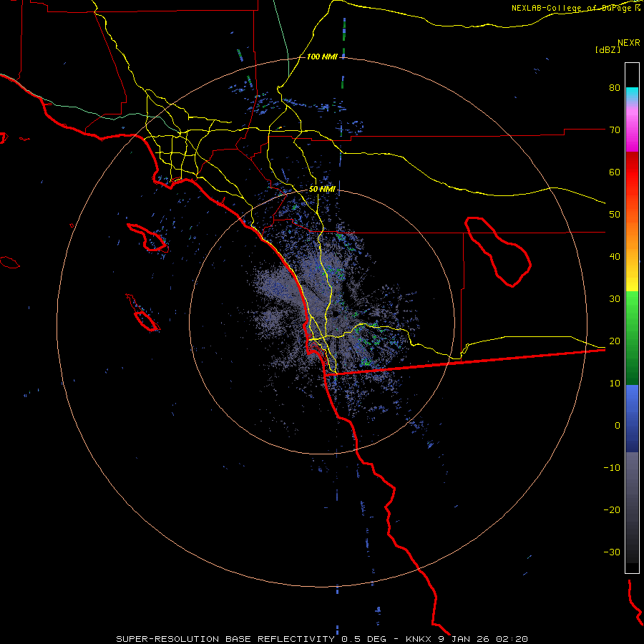The width and height of the screenshot is (644, 644).
Task: Click the 70 value on the dBZ scale
Action: (615, 130)
